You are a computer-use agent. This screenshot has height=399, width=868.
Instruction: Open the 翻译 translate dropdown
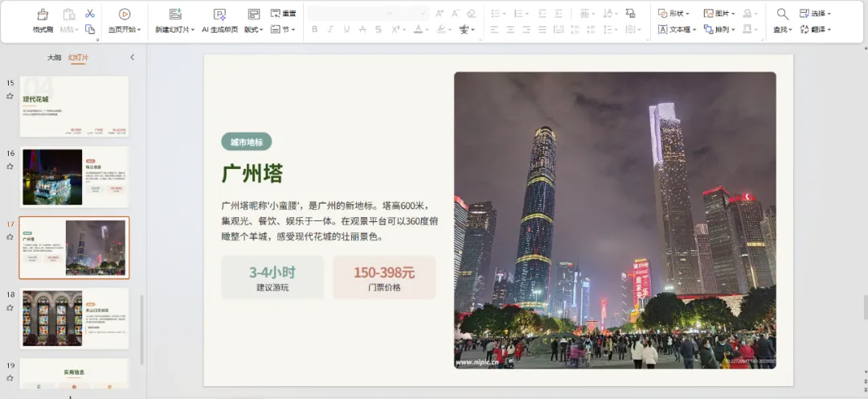[x=816, y=30]
